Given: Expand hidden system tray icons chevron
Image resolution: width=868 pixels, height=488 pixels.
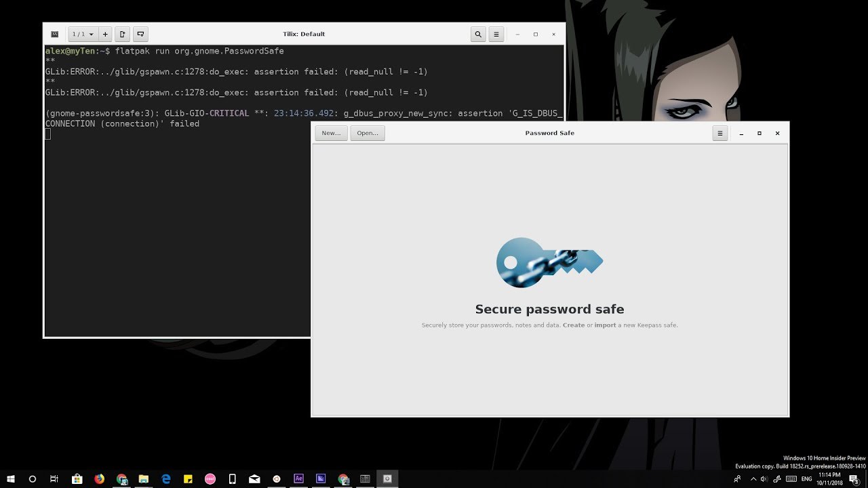Looking at the screenshot, I should click(753, 479).
